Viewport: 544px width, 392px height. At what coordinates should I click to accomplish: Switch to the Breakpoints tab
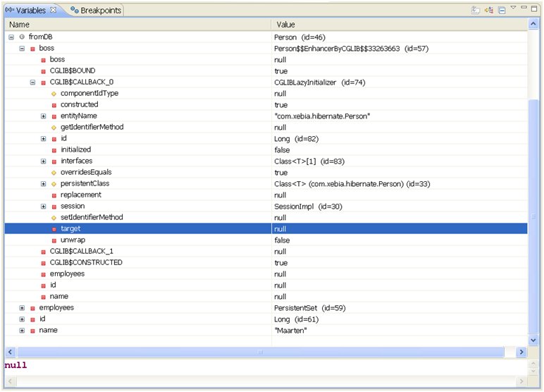pyautogui.click(x=96, y=11)
